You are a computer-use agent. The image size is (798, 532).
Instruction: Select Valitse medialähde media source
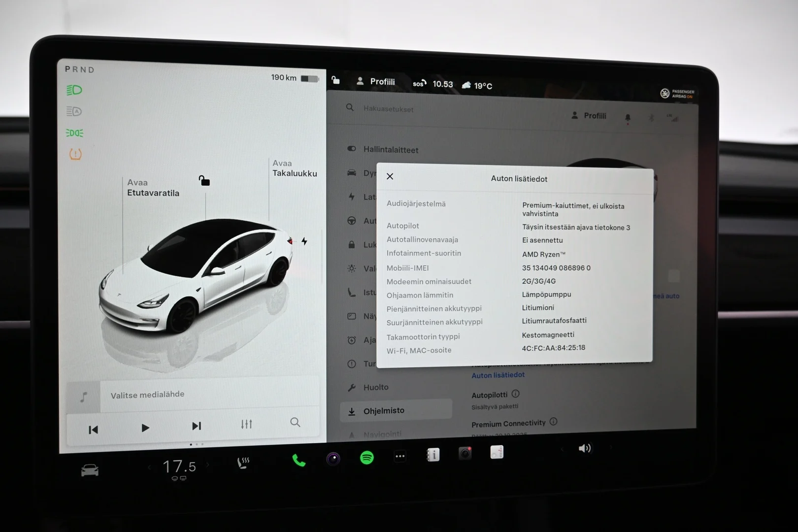tap(148, 395)
